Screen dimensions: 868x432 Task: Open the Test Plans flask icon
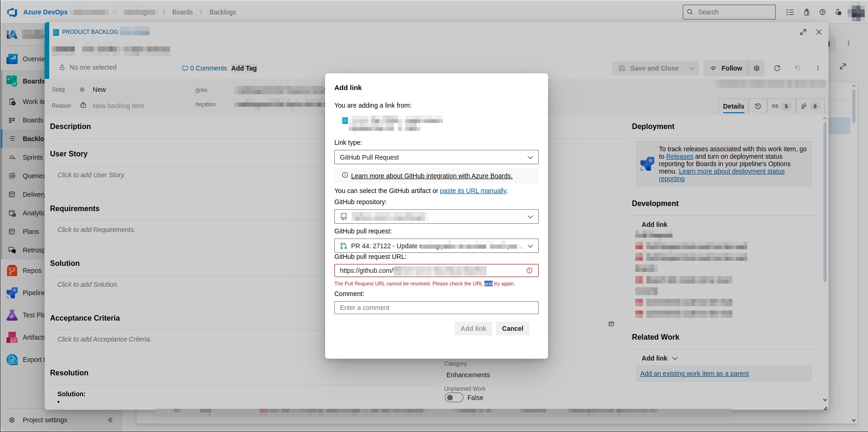(12, 315)
